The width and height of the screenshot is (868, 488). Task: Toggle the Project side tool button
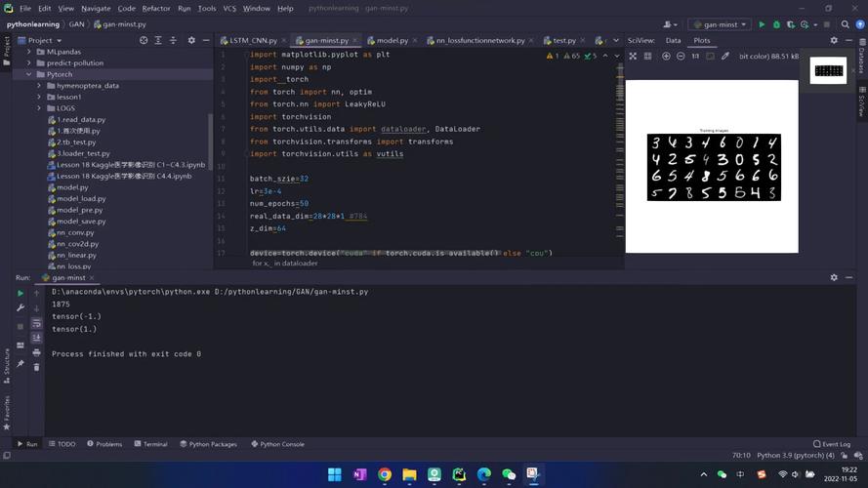(6, 51)
